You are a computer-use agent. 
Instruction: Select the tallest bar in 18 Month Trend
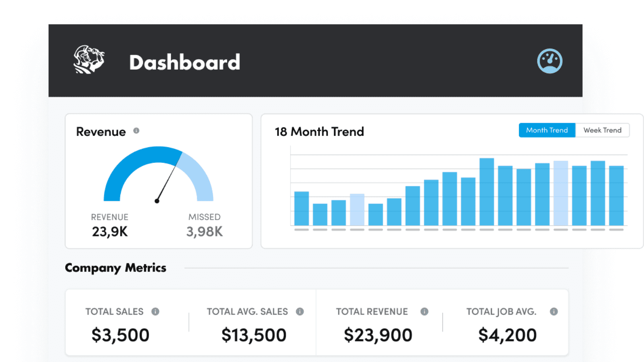click(487, 192)
